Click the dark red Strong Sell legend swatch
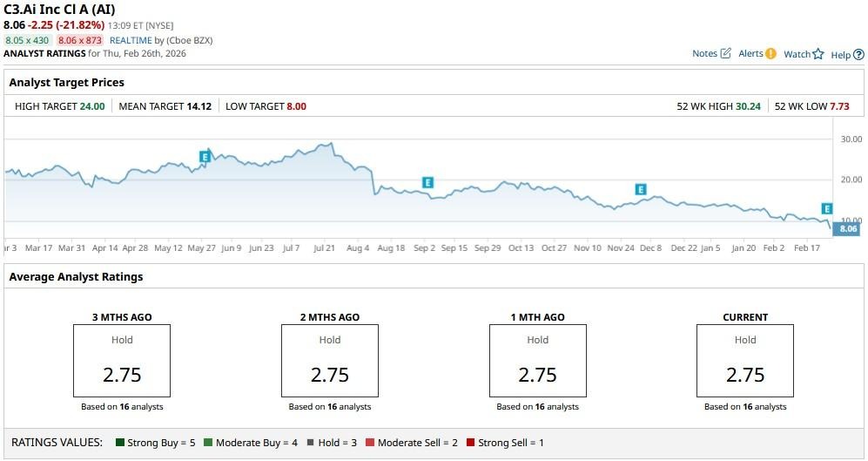 point(470,442)
